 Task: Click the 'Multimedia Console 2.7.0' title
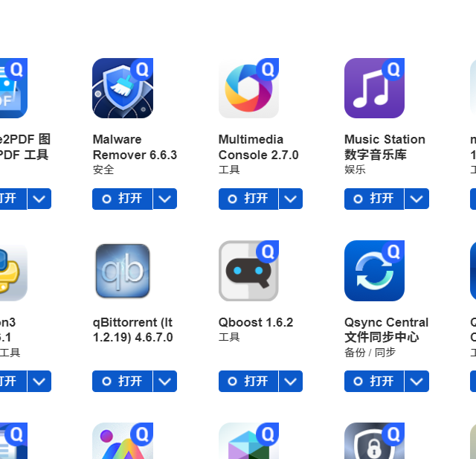coord(259,147)
